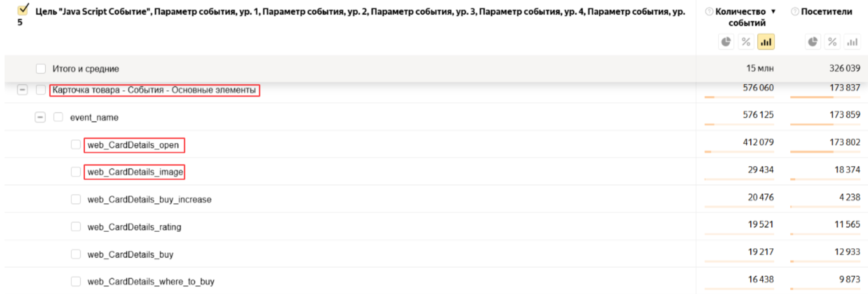Select bar chart view for Количество событий
The height and width of the screenshot is (294, 868).
pyautogui.click(x=766, y=42)
